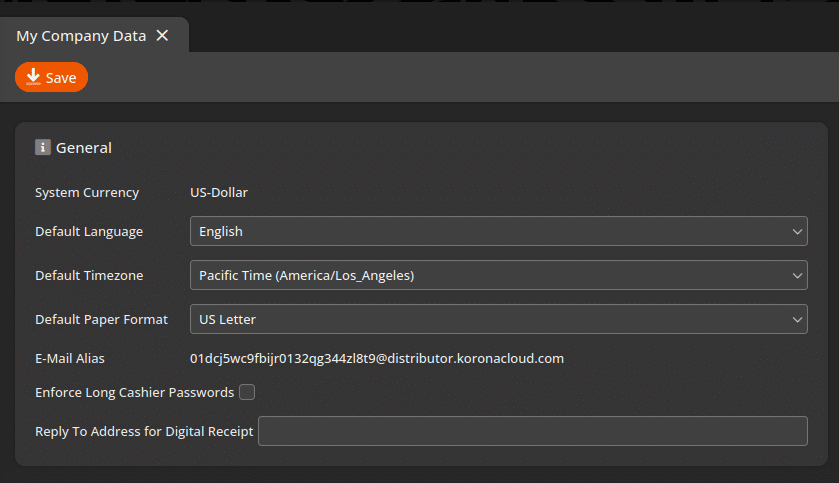Click the chevron arrow of Default Paper Format
The width and height of the screenshot is (839, 483).
(x=797, y=319)
